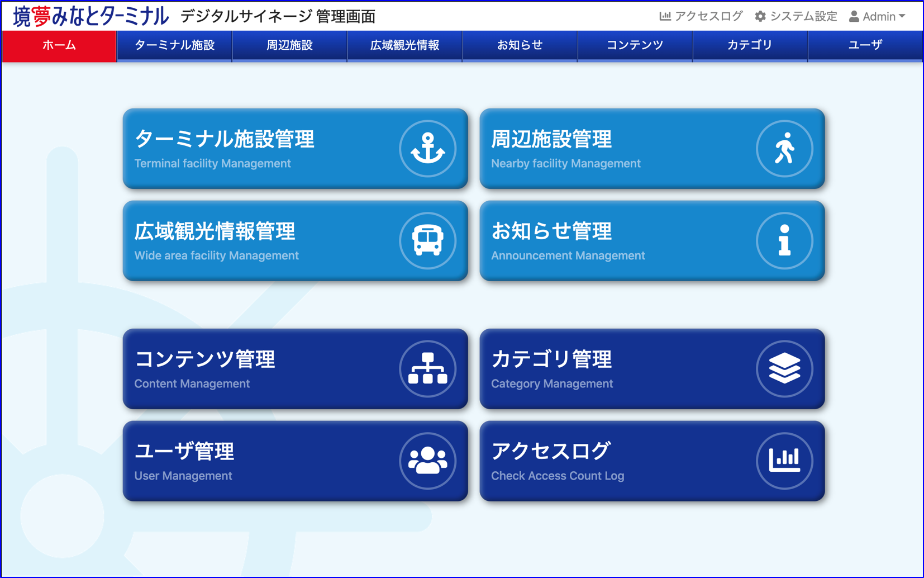
Task: Open the お知らせ tab
Action: click(520, 46)
